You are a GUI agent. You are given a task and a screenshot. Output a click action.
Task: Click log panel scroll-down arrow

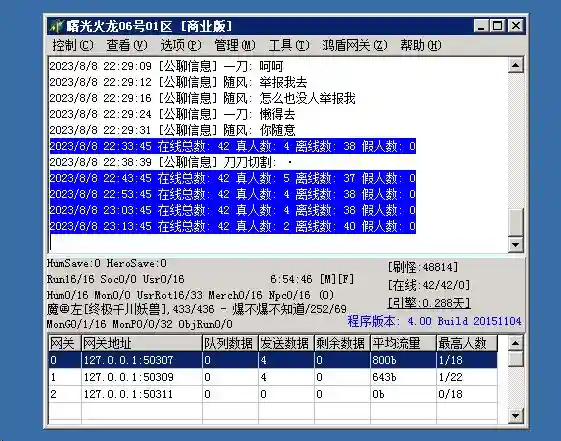516,245
